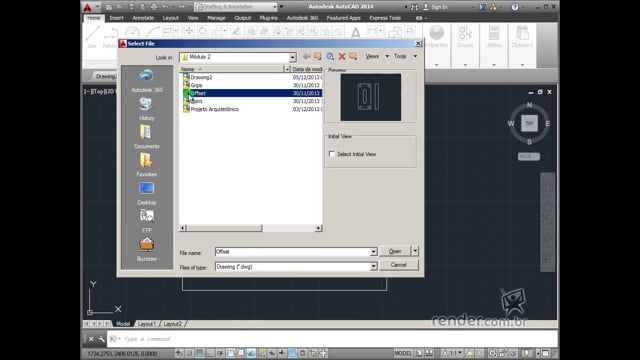Open the Desktop place in sidebar
The height and width of the screenshot is (360, 640).
coord(147,193)
